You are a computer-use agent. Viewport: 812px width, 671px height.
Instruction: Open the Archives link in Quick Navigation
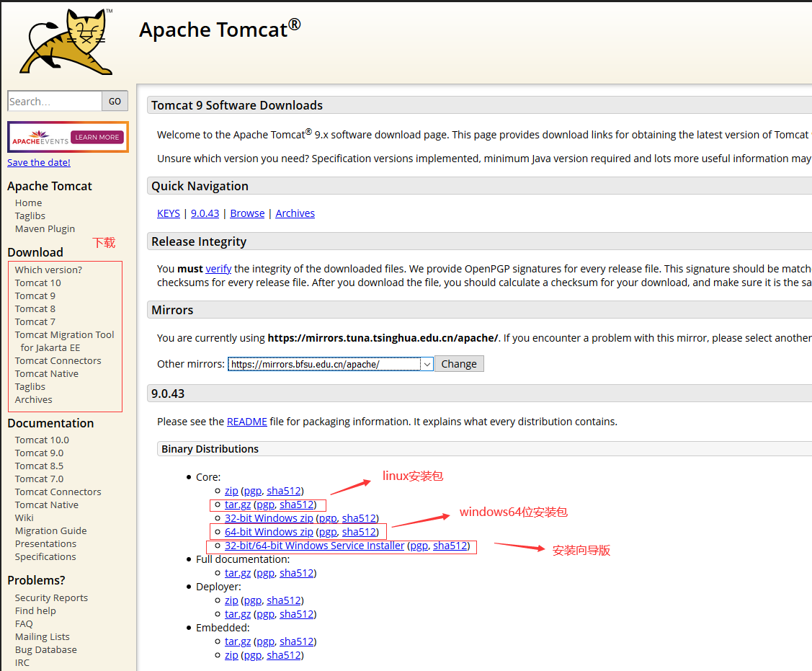coord(295,213)
